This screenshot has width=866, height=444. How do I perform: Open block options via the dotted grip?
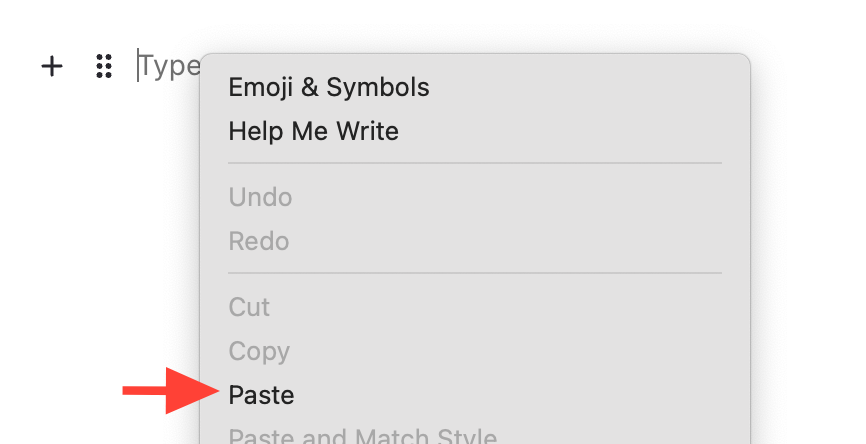103,67
